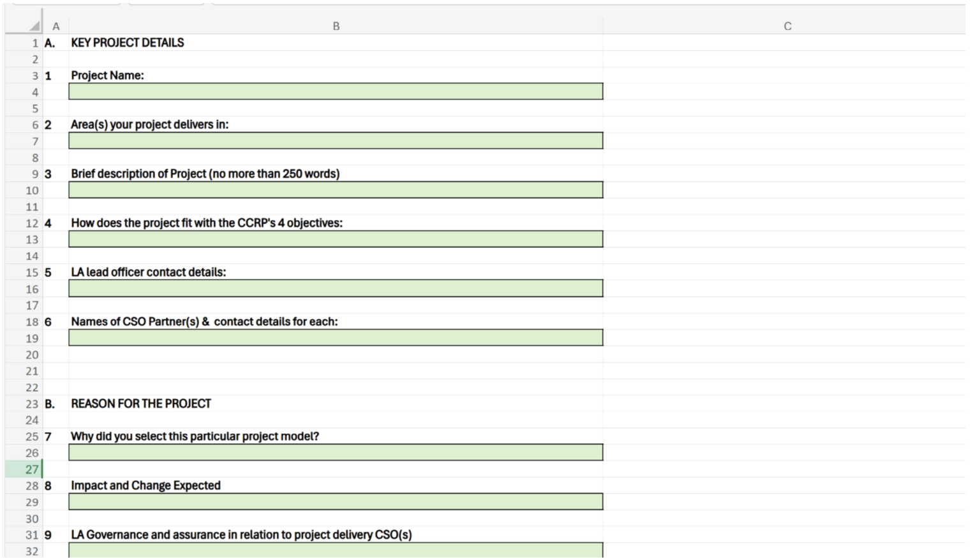Select the CSO Partner names green cell
980x558 pixels.
[x=335, y=338]
